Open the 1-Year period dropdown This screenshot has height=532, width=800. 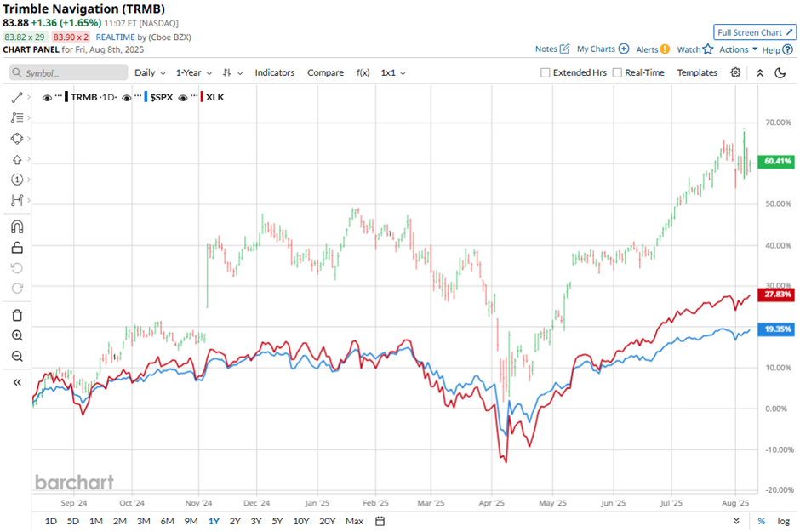point(193,73)
